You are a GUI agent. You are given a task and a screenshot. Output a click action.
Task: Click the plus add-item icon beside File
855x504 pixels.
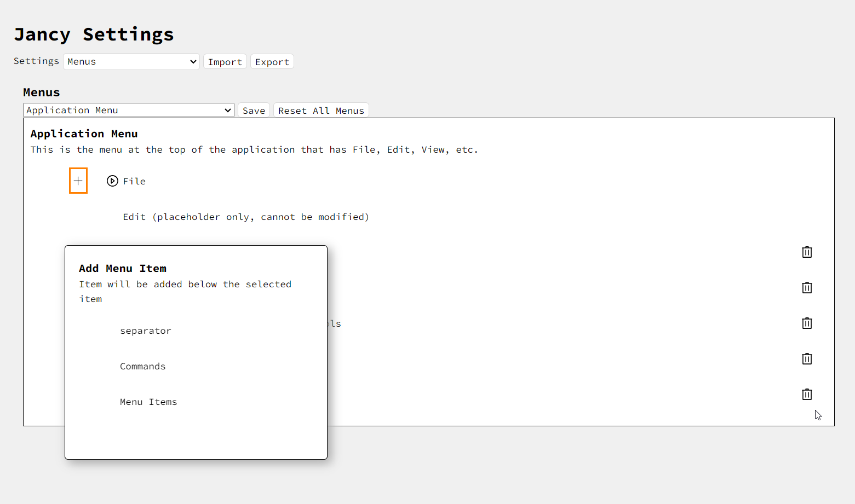click(78, 181)
